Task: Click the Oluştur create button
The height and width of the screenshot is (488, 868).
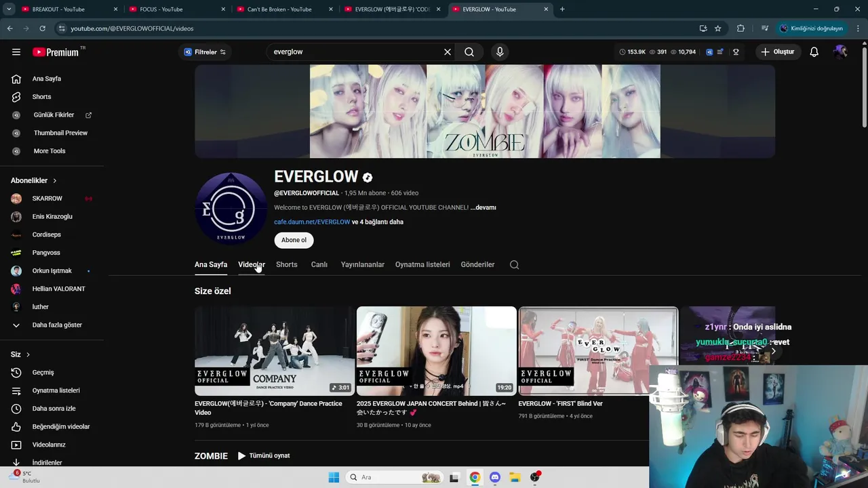Action: [777, 52]
